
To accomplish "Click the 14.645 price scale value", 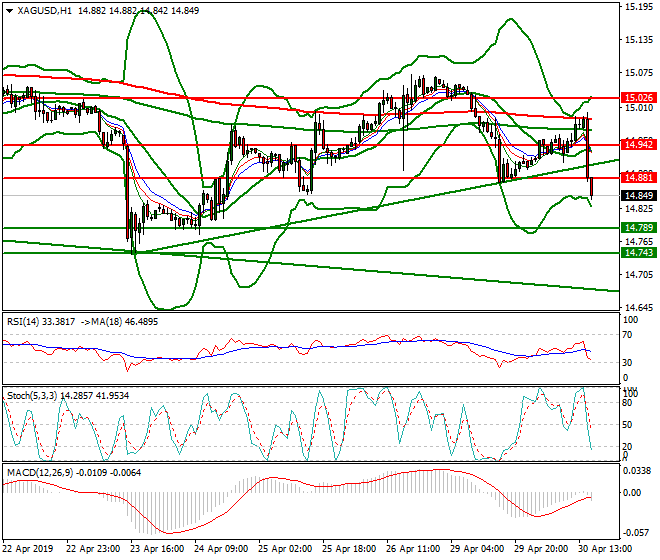I will tap(639, 308).
